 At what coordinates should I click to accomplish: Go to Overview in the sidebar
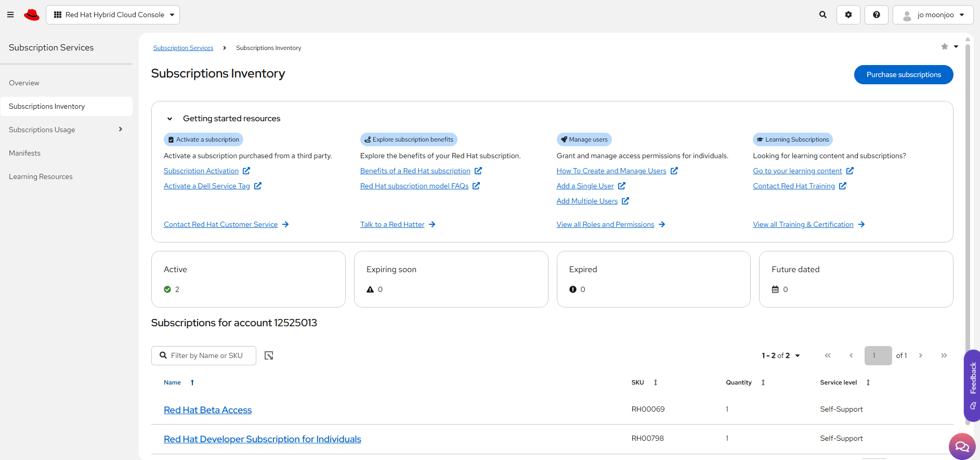[24, 83]
